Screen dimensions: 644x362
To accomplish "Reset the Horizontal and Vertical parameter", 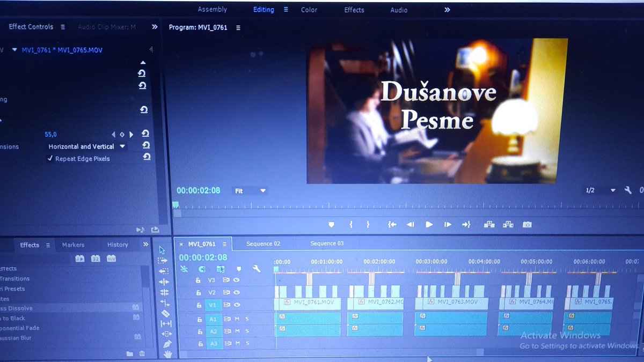I will (146, 145).
